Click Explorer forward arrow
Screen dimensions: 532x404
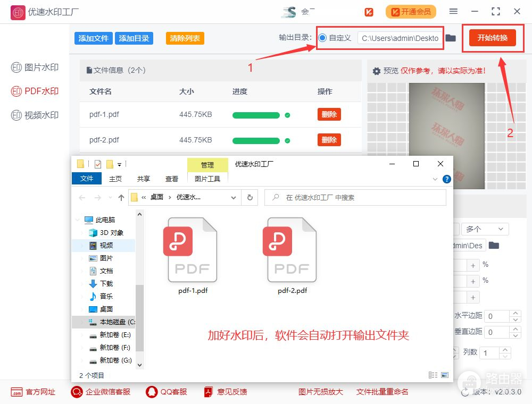coord(98,198)
